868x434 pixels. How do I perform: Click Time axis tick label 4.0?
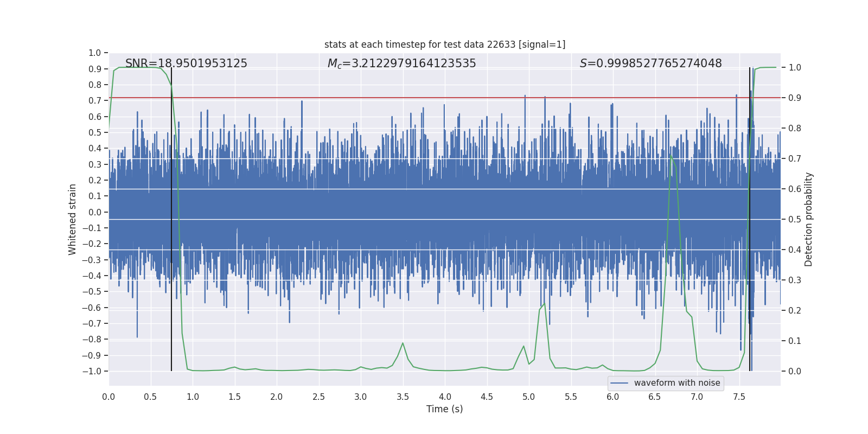[x=445, y=397]
